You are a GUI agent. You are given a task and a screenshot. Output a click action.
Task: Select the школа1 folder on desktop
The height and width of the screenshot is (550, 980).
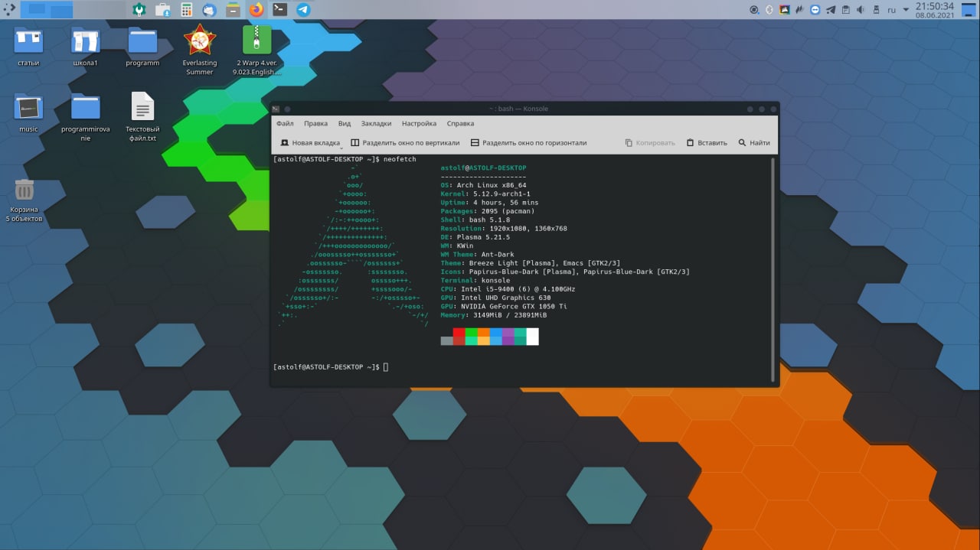[85, 47]
